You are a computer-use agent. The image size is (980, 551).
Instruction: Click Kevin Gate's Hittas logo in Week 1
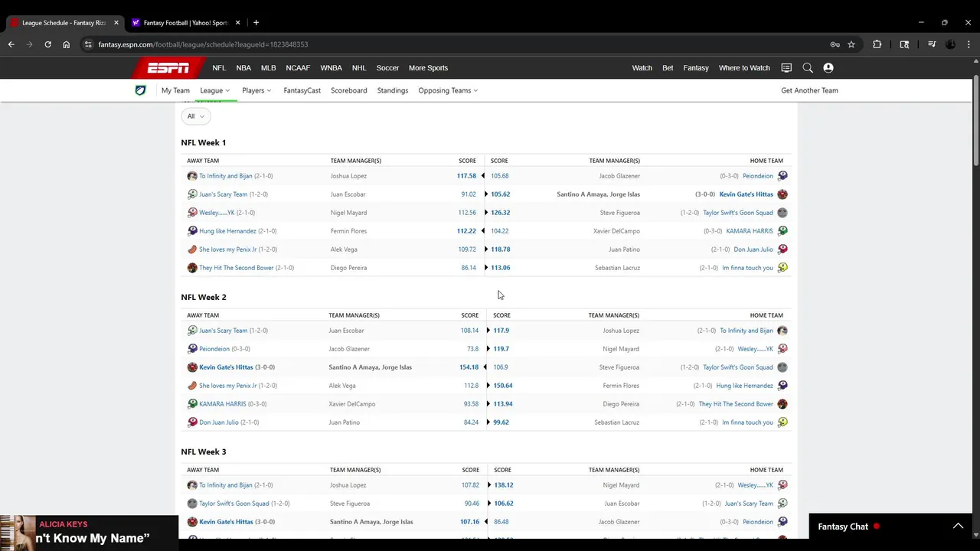[782, 194]
